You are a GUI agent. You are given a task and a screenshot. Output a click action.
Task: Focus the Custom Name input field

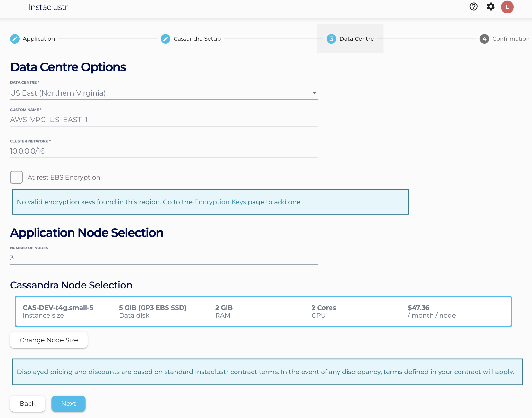164,120
